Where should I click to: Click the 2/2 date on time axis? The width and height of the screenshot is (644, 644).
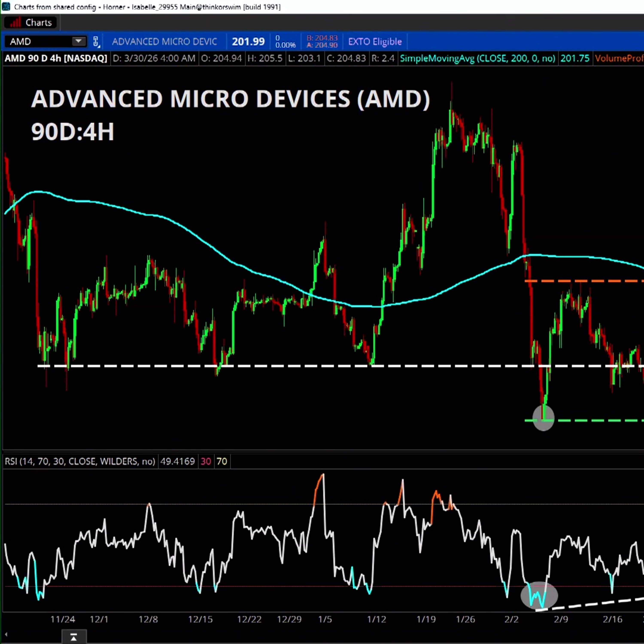(x=511, y=619)
